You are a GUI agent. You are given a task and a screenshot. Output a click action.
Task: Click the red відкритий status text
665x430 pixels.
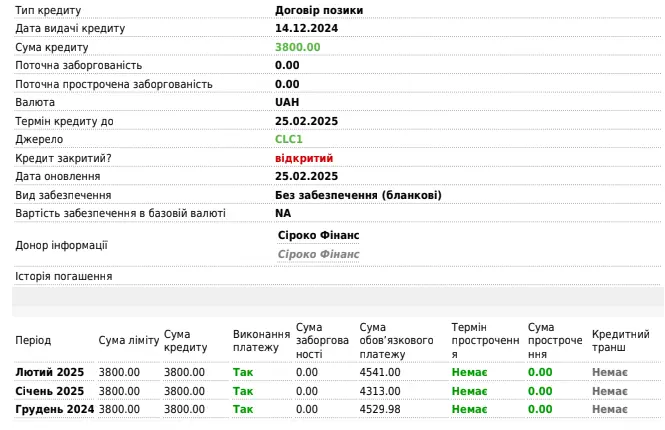click(x=304, y=158)
